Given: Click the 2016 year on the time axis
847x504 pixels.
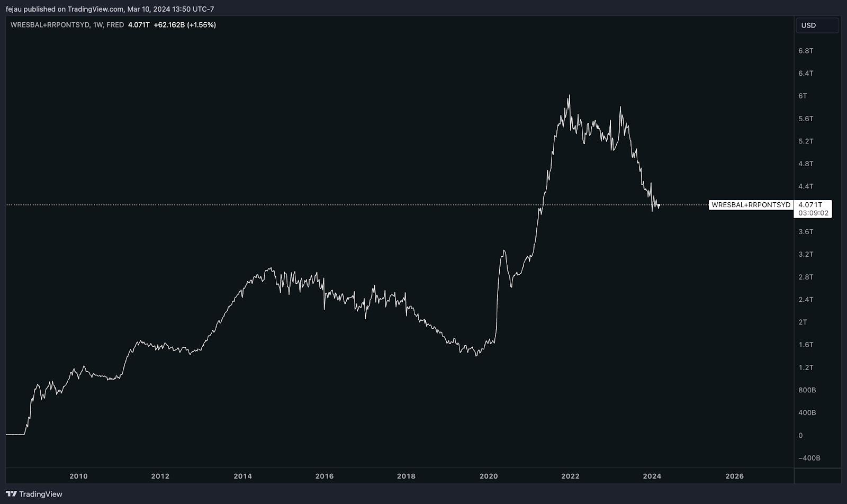Looking at the screenshot, I should [x=325, y=476].
